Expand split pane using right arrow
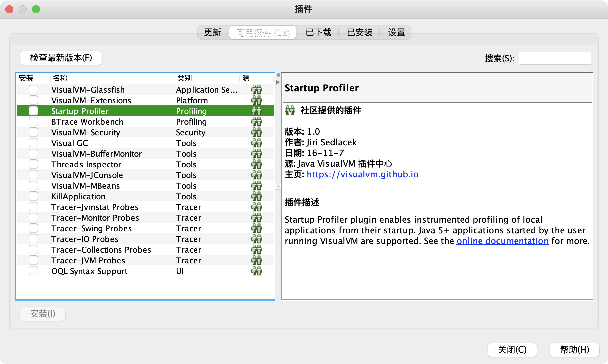 pyautogui.click(x=278, y=82)
